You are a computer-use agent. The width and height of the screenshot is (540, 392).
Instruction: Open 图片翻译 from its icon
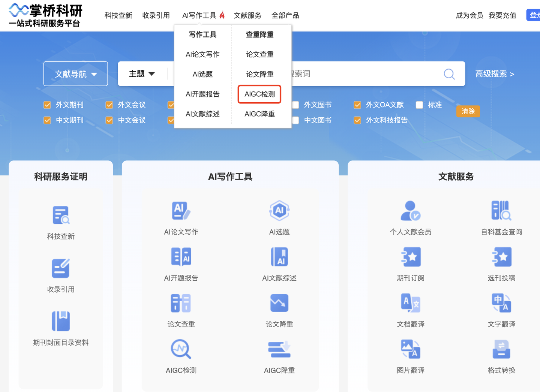pyautogui.click(x=410, y=349)
